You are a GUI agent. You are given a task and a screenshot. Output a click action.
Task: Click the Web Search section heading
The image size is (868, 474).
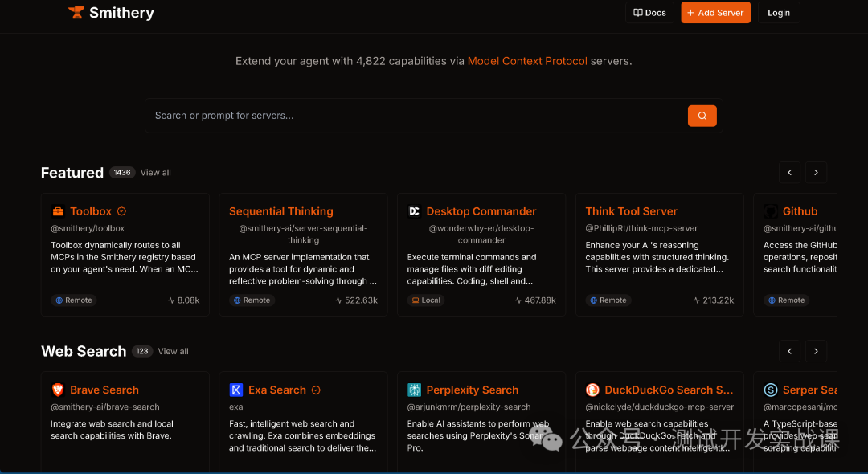click(84, 351)
